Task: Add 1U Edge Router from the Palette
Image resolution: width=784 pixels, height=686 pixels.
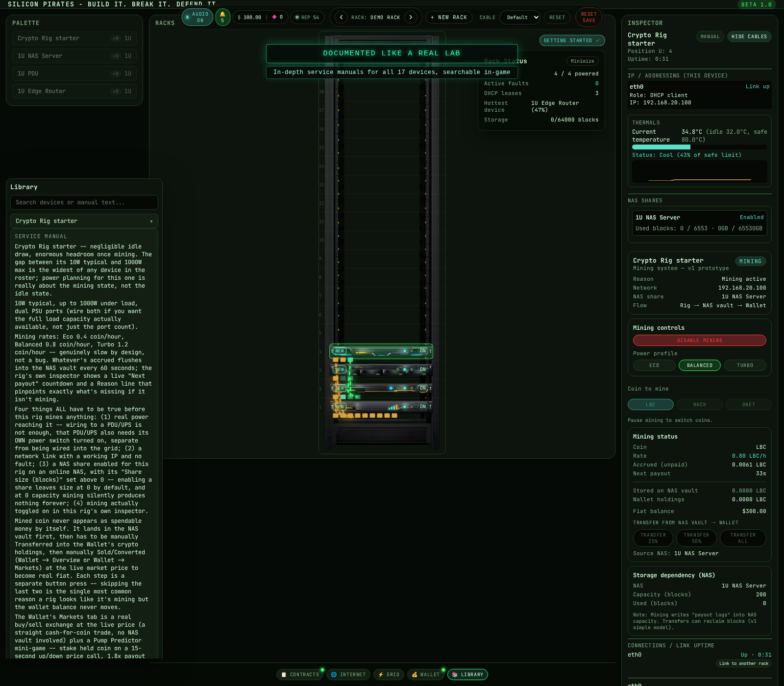Action: click(74, 91)
